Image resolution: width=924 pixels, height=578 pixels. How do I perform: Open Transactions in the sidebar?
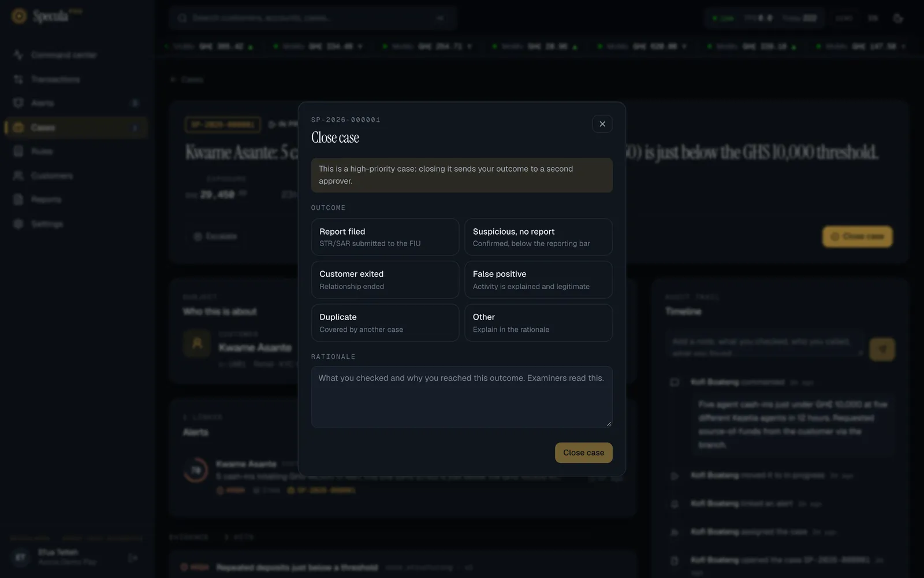(x=76, y=79)
